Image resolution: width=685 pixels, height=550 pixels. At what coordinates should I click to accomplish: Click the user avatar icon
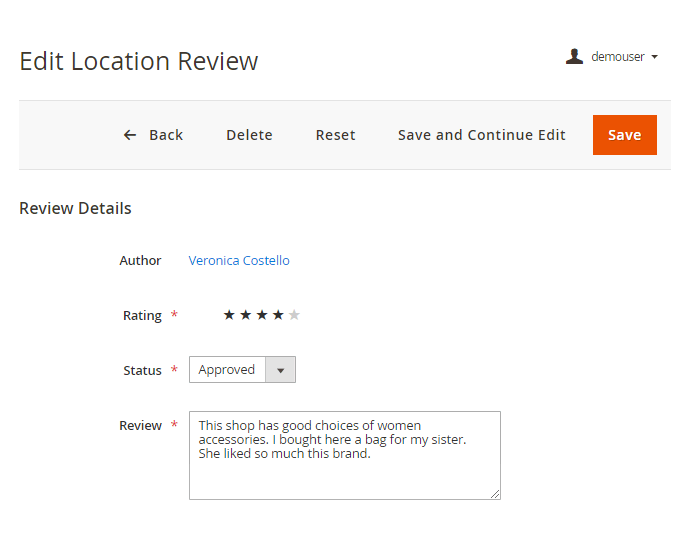coord(574,57)
